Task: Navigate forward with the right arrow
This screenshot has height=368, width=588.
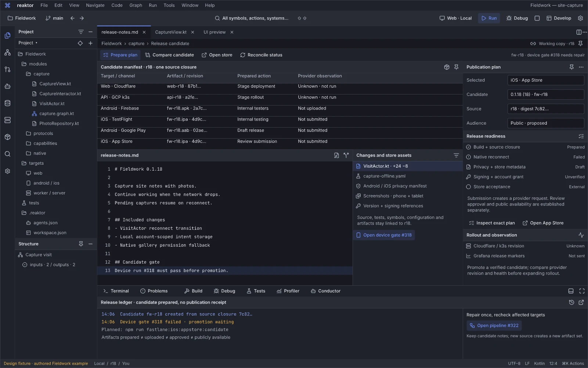Action: pyautogui.click(x=82, y=18)
